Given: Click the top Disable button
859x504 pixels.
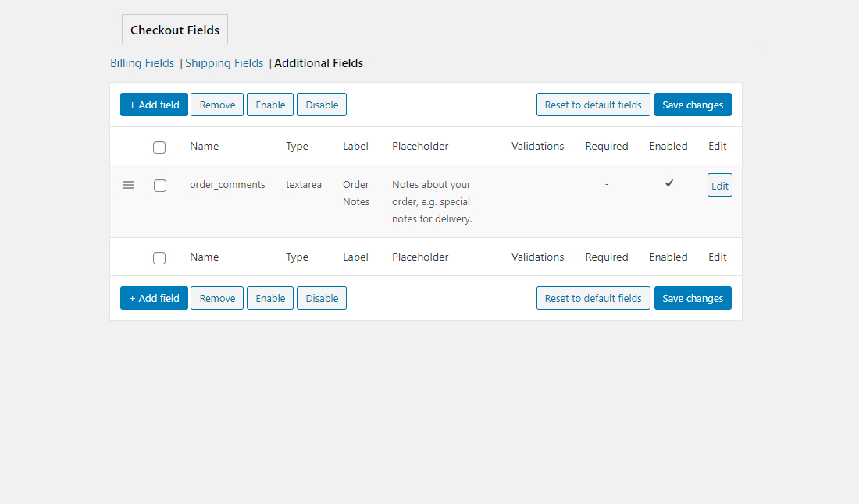Looking at the screenshot, I should coord(322,105).
